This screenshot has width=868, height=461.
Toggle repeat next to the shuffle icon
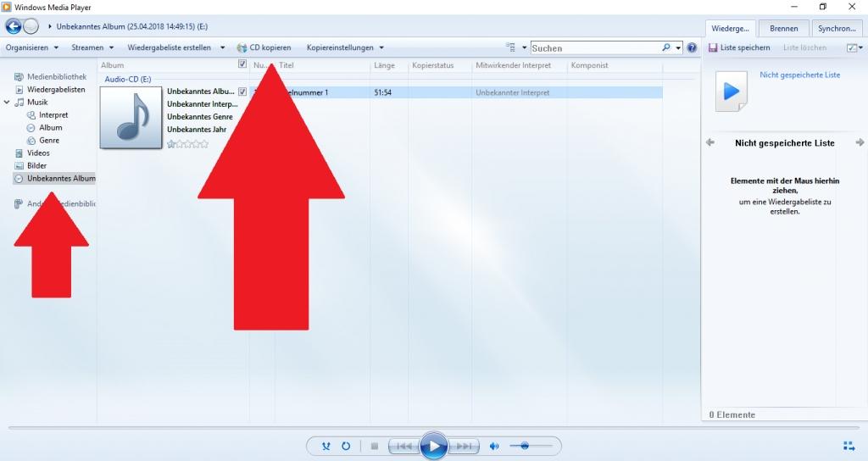[x=346, y=446]
